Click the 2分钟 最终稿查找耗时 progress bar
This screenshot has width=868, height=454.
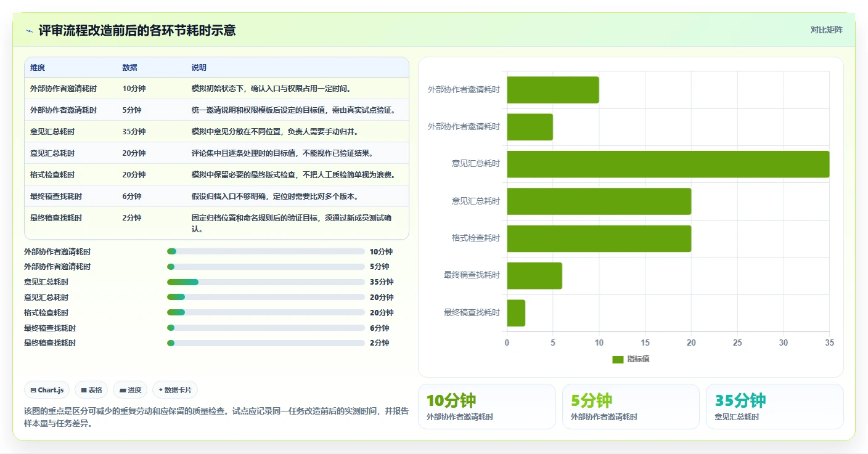coord(266,343)
